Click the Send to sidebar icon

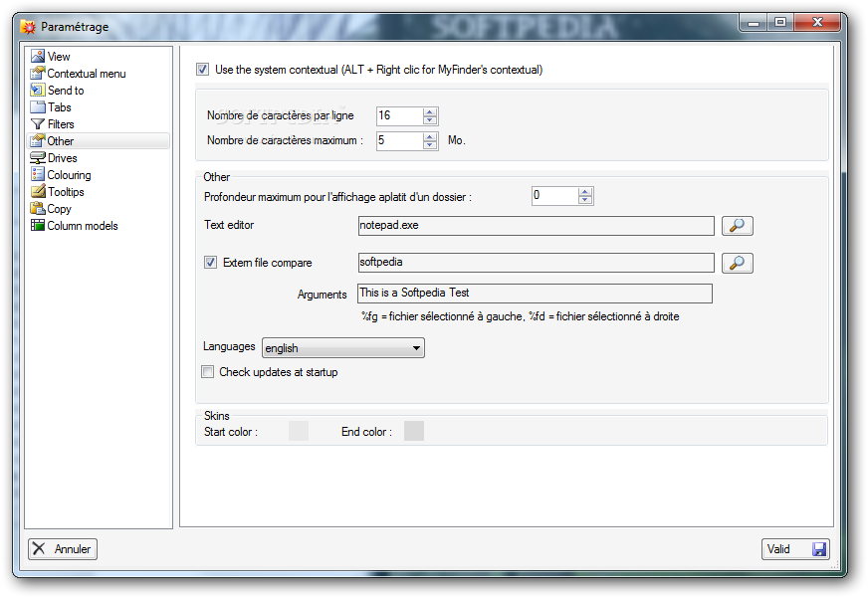point(38,91)
